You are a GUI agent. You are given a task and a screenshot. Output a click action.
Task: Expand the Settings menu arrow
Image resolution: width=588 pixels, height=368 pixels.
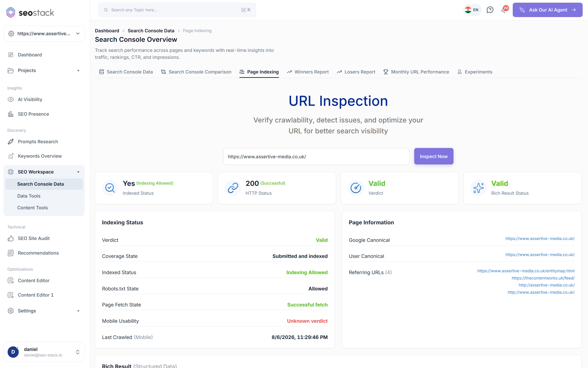[78, 311]
